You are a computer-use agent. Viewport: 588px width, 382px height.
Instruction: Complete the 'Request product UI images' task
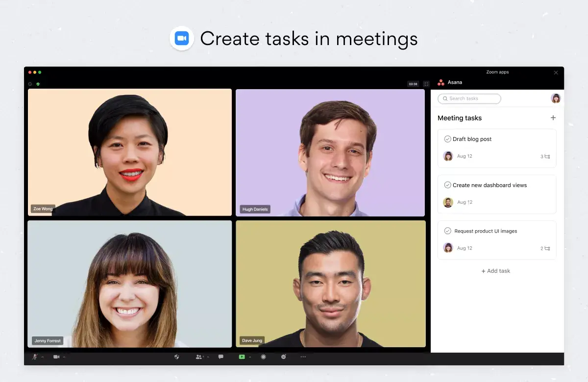(447, 231)
